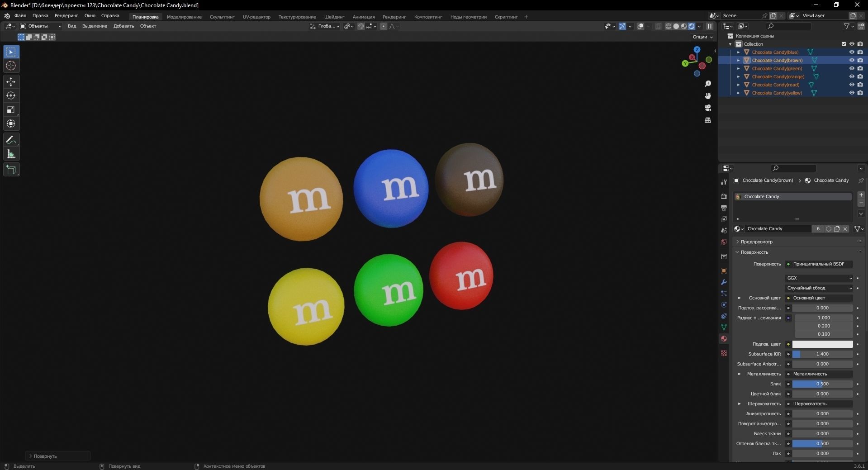Expand Chocolate Candy(brown) in outliner
The image size is (868, 470).
[739, 60]
